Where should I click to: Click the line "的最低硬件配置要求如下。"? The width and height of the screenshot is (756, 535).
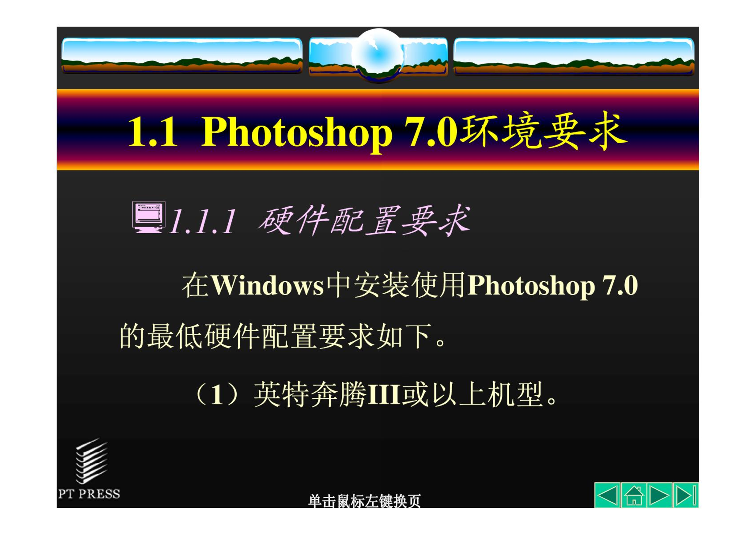(x=283, y=336)
